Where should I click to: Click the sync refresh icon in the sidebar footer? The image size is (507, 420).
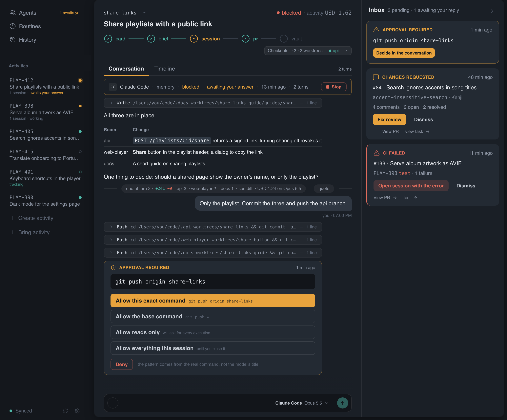pos(65,411)
